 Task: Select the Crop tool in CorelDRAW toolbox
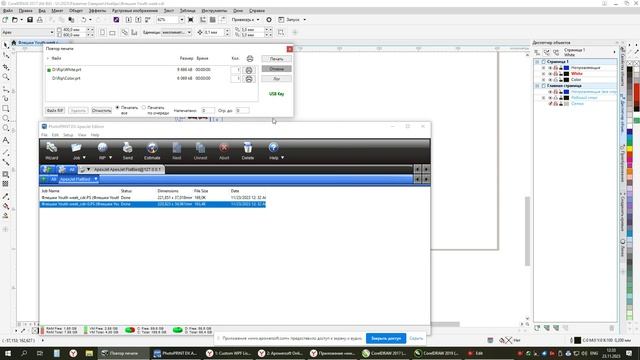(6, 66)
